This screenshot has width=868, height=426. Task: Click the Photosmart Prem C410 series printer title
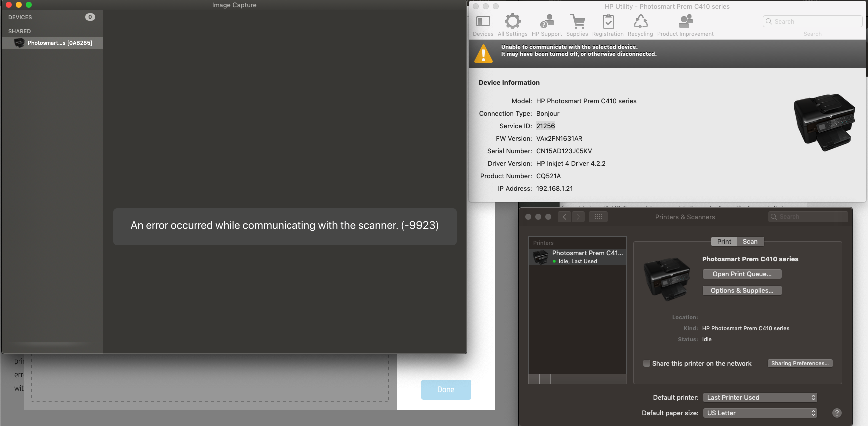click(x=750, y=259)
